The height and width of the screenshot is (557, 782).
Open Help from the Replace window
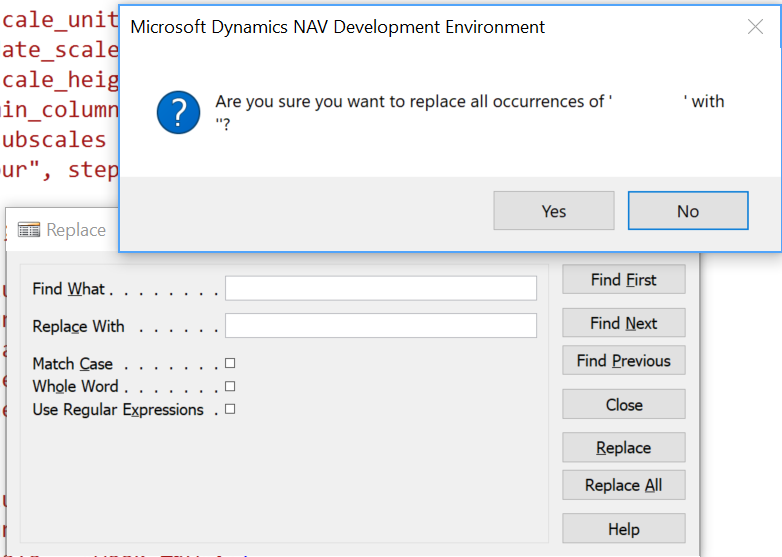pos(623,528)
